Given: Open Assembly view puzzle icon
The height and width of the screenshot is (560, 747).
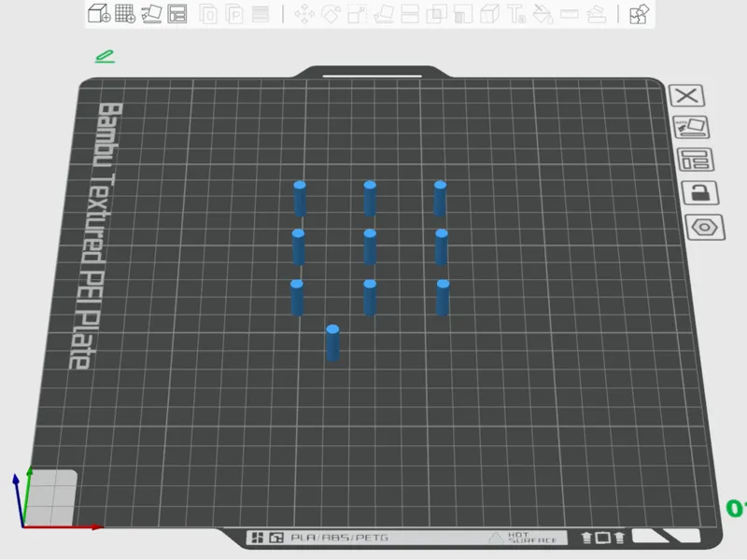Looking at the screenshot, I should point(640,14).
